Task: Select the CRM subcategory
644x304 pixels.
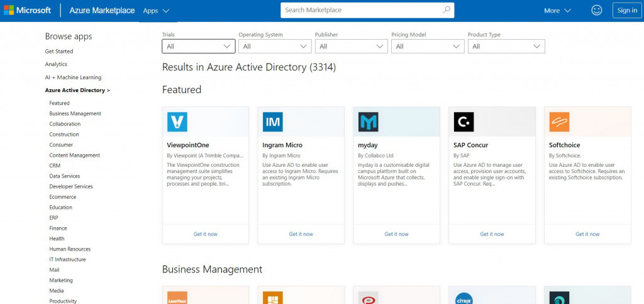Action: pyautogui.click(x=55, y=166)
